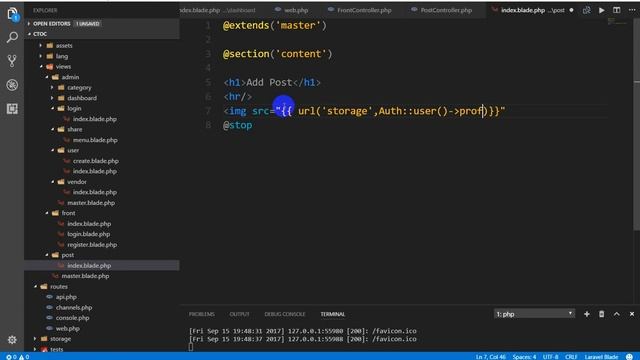Click the split editor icon
The image size is (640, 360).
pyautogui.click(x=617, y=10)
